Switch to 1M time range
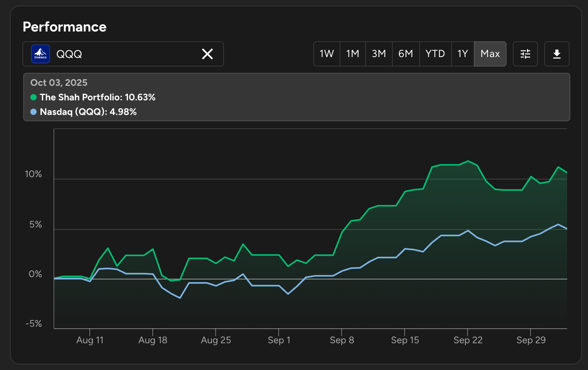This screenshot has width=588, height=370. click(x=353, y=54)
